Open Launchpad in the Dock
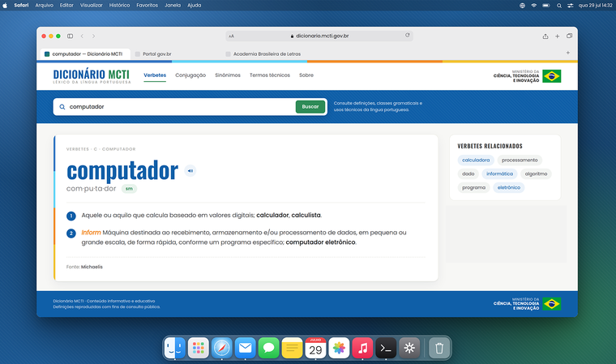Image resolution: width=616 pixels, height=364 pixels. click(x=199, y=348)
